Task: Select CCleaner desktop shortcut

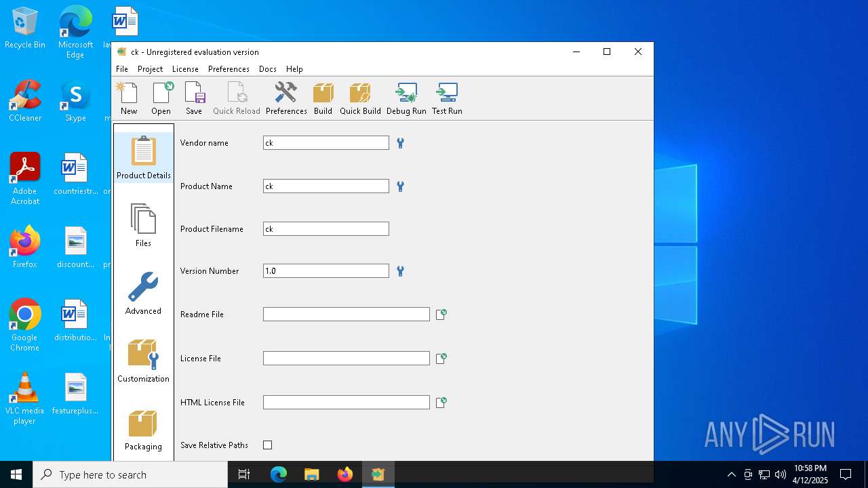Action: 25,102
